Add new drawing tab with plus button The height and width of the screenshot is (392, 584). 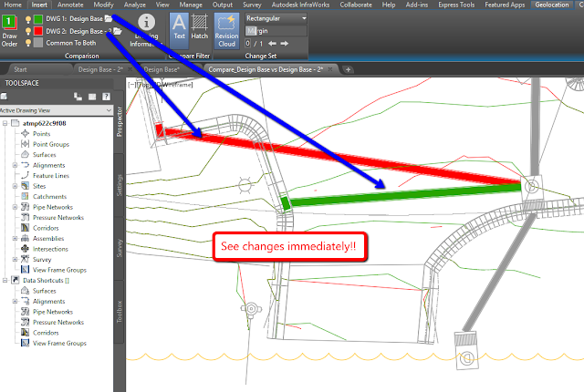point(348,69)
